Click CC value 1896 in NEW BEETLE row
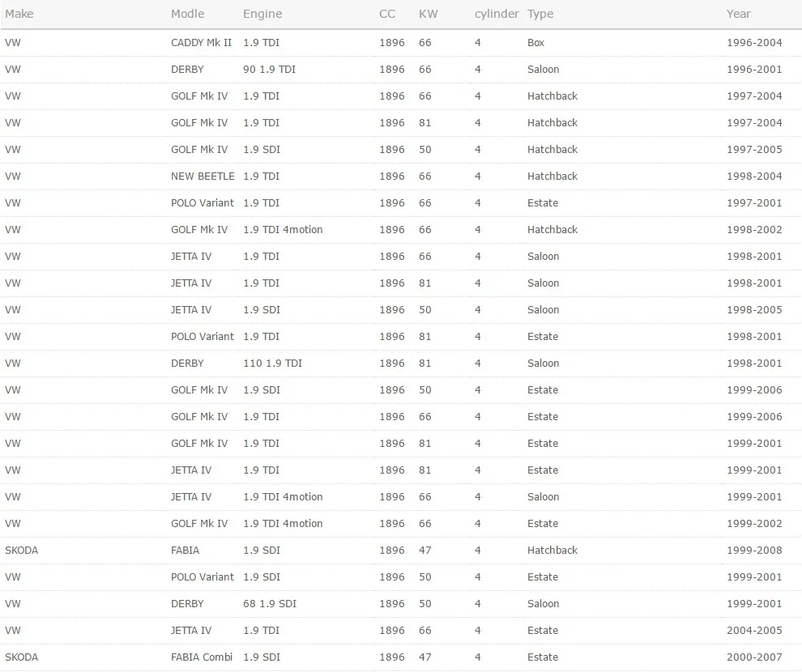The width and height of the screenshot is (802, 672). click(392, 177)
